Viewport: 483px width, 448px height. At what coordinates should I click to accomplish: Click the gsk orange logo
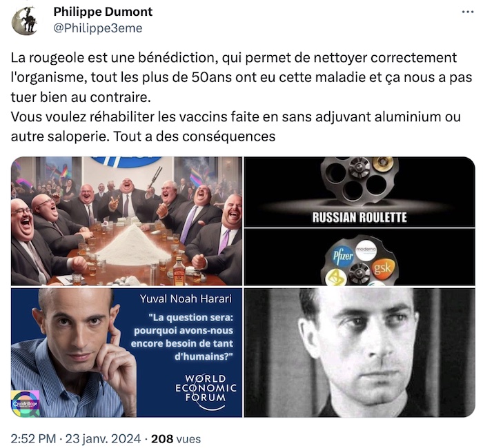click(383, 268)
